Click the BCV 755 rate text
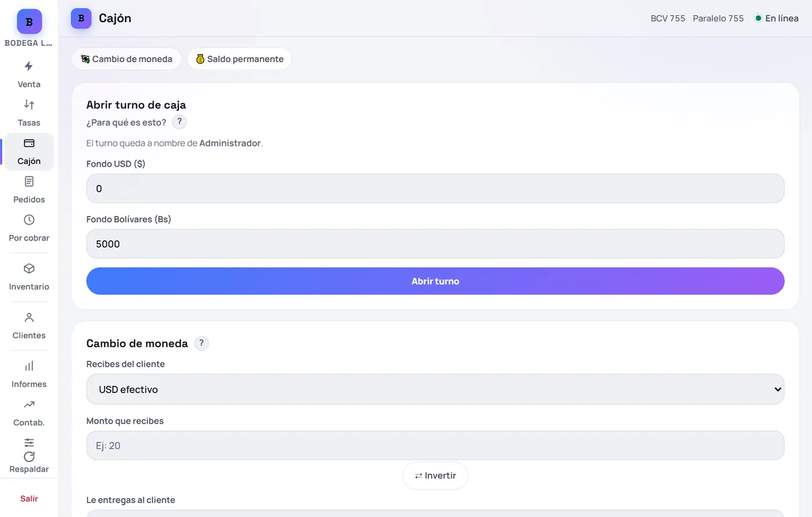 pyautogui.click(x=668, y=19)
